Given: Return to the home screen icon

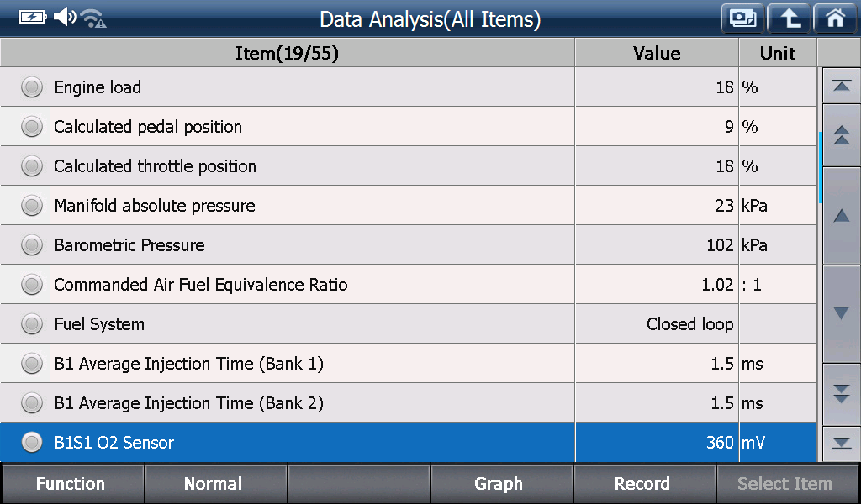Looking at the screenshot, I should [836, 18].
